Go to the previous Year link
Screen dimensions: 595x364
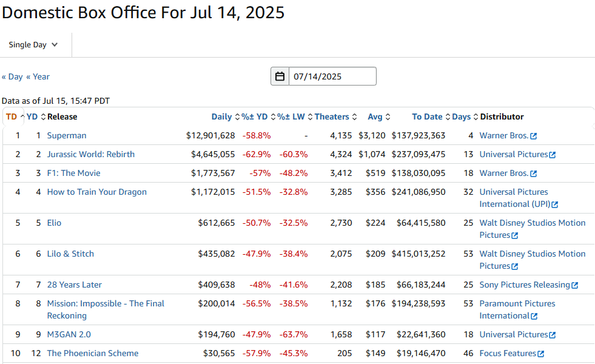coord(38,76)
